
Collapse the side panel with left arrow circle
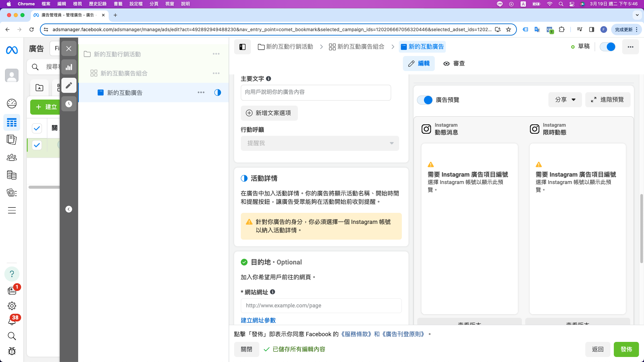69,209
